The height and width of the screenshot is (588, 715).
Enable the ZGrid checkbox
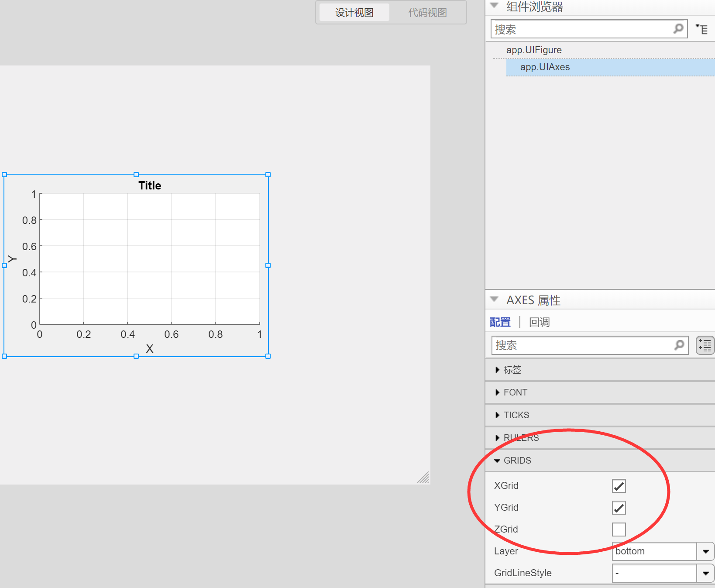pyautogui.click(x=618, y=529)
